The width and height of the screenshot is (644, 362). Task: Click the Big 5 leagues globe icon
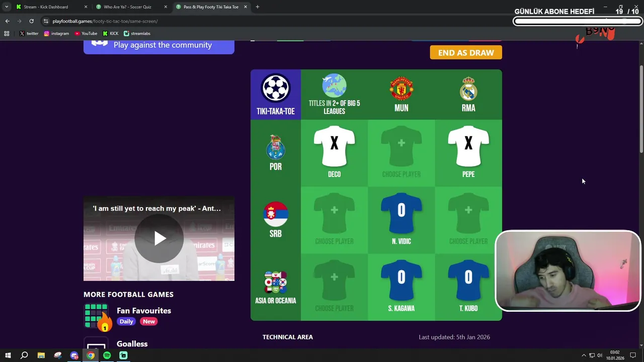point(334,86)
